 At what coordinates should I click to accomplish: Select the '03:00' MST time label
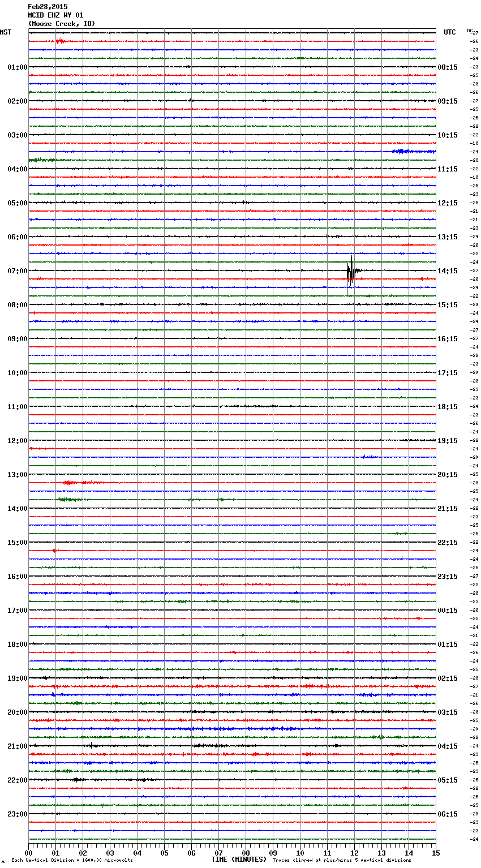click(18, 135)
